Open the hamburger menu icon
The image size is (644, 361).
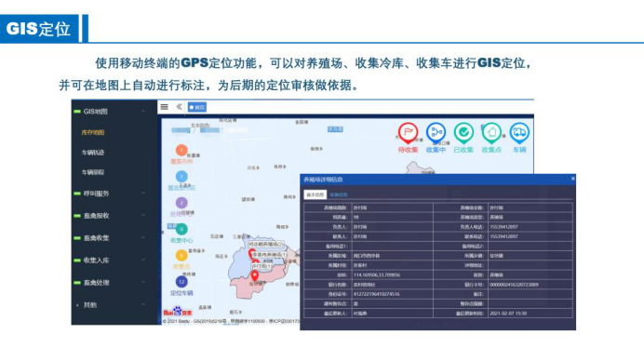point(165,107)
